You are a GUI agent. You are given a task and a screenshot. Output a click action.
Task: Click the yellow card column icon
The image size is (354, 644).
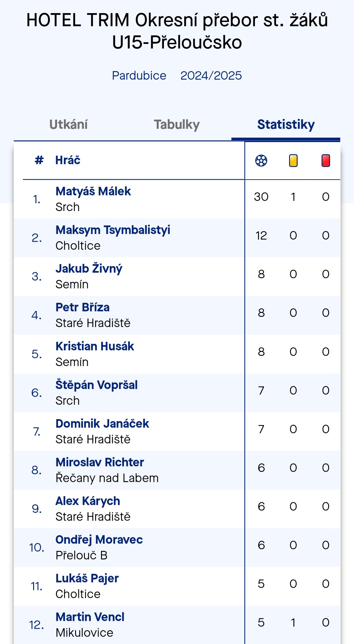pyautogui.click(x=293, y=161)
